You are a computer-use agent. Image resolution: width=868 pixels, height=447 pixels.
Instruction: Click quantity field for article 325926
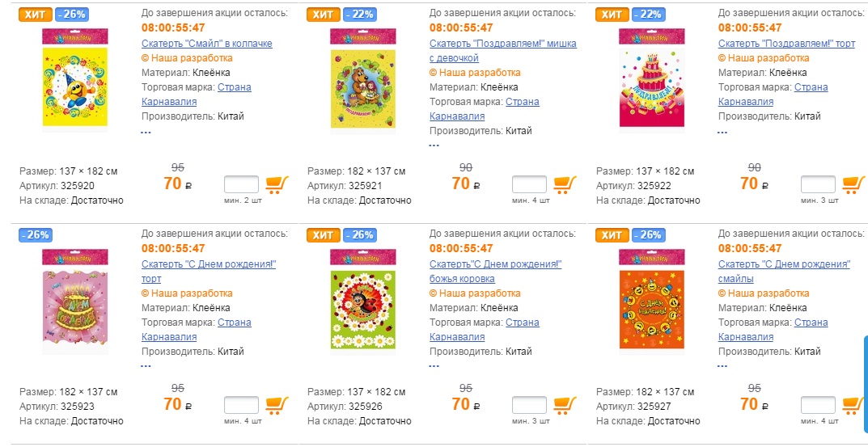529,405
